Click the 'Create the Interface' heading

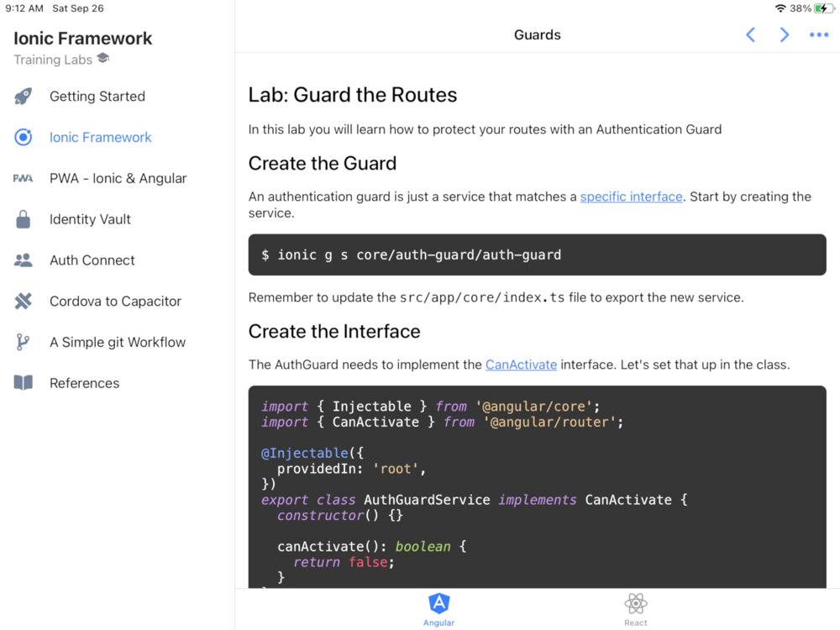(x=334, y=332)
